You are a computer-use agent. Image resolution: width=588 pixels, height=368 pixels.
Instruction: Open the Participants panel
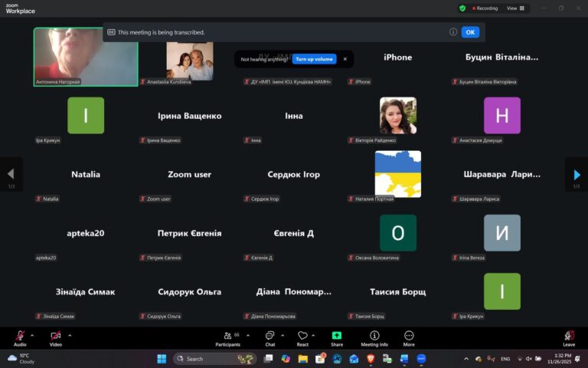click(227, 337)
